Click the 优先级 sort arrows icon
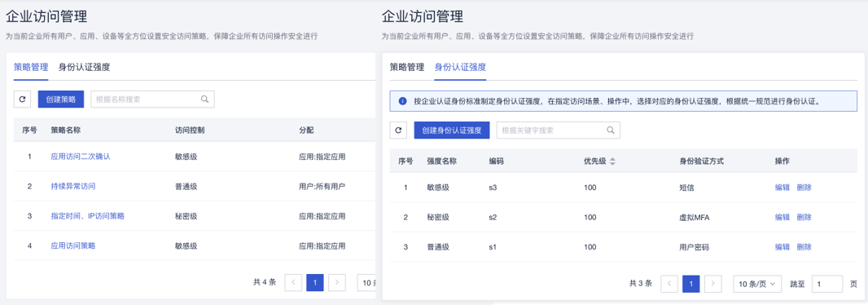This screenshot has height=305, width=868. coord(613,161)
